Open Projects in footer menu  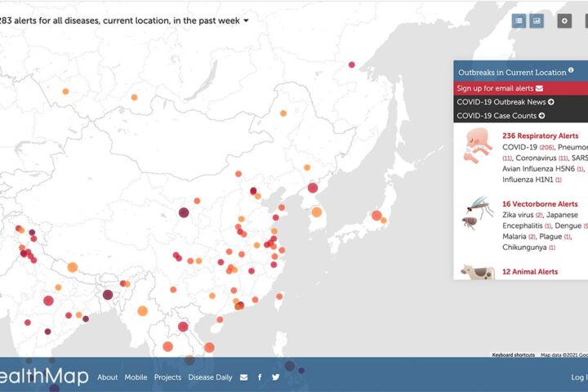167,377
